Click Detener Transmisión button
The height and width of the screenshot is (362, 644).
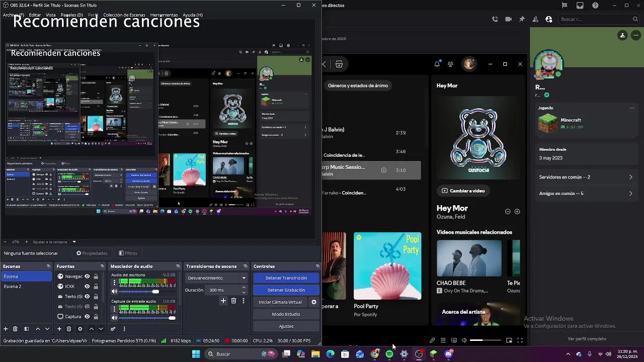(286, 278)
